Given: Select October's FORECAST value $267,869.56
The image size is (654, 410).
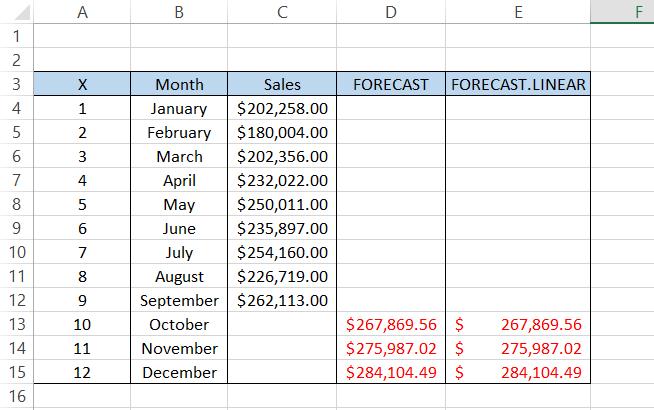Looking at the screenshot, I should [391, 324].
